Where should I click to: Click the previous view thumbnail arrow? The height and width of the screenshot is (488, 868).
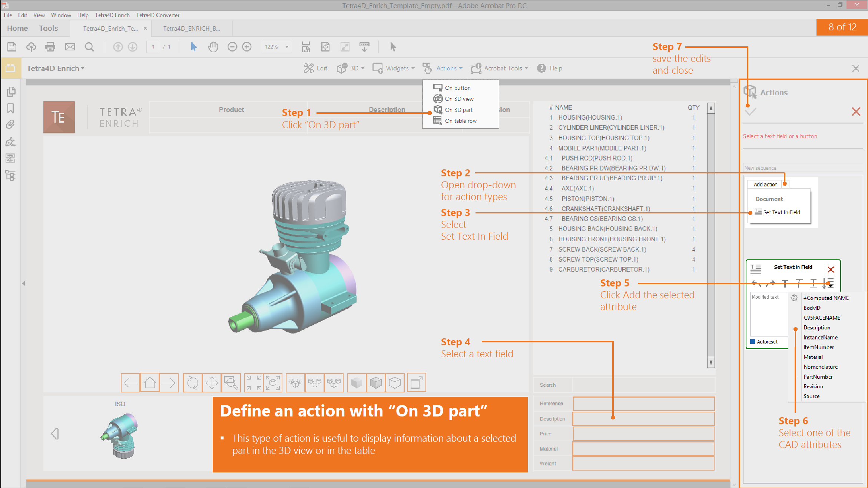click(55, 434)
